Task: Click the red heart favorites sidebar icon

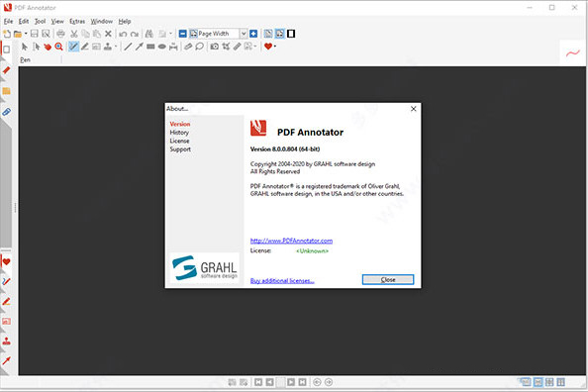Action: [6, 262]
